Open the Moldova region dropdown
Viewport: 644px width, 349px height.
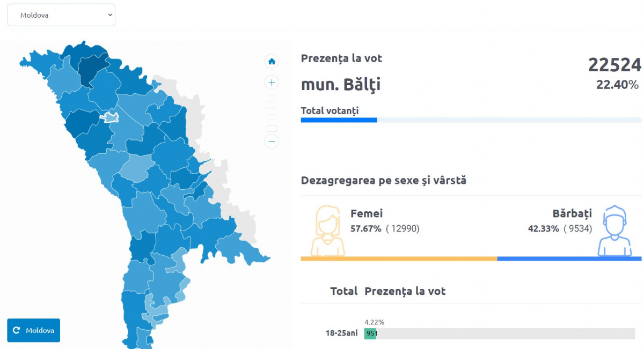tap(61, 15)
